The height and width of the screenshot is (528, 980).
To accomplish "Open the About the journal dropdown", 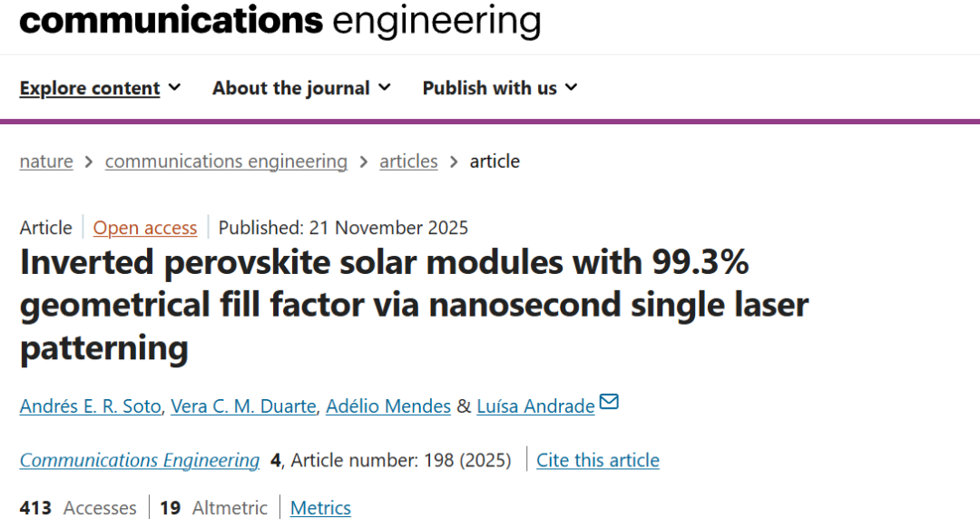I will coord(301,88).
